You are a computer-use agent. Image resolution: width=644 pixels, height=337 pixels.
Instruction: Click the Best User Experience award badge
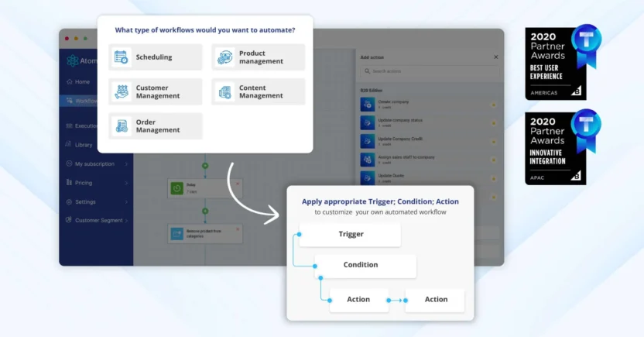(x=563, y=63)
